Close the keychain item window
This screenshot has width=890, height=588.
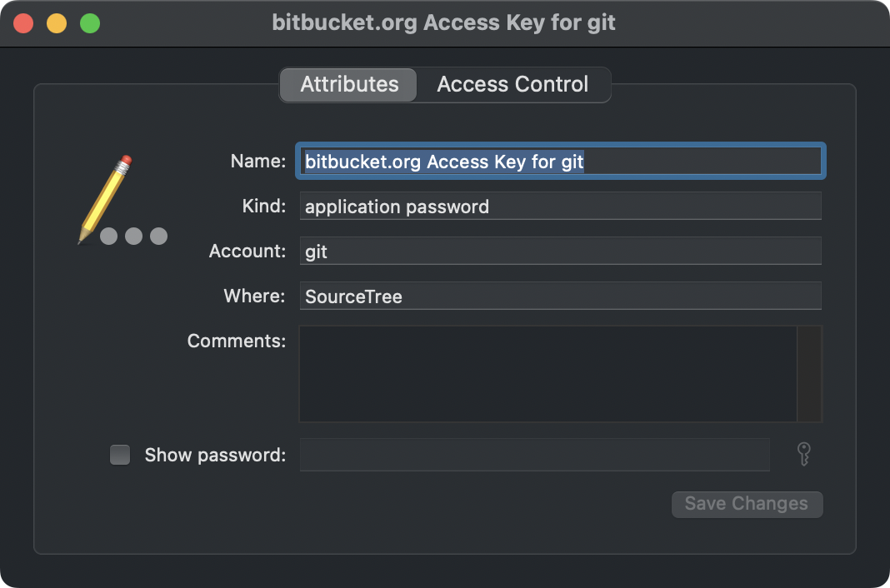(x=23, y=22)
